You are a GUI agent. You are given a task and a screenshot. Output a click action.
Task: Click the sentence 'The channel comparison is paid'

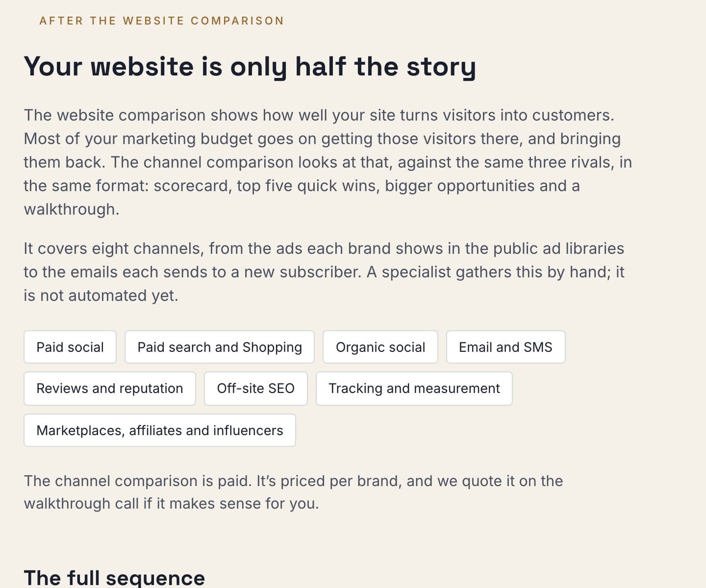pyautogui.click(x=138, y=481)
